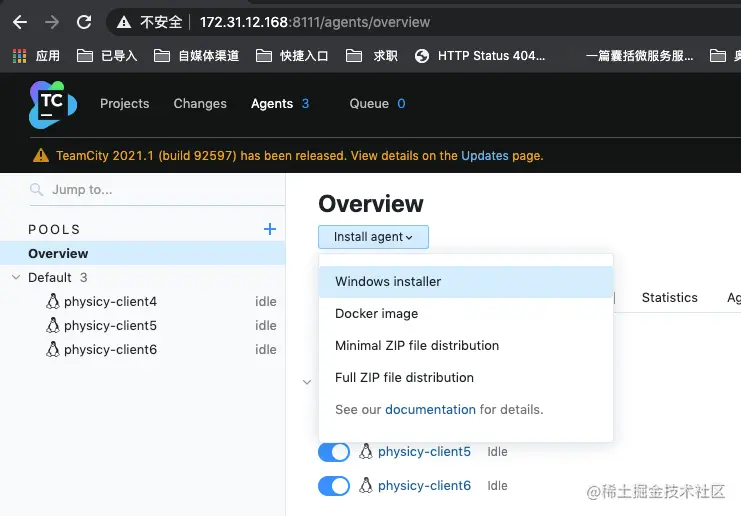This screenshot has width=741, height=516.
Task: Open the 一篇囊括微服务 bookmark
Action: pyautogui.click(x=639, y=56)
